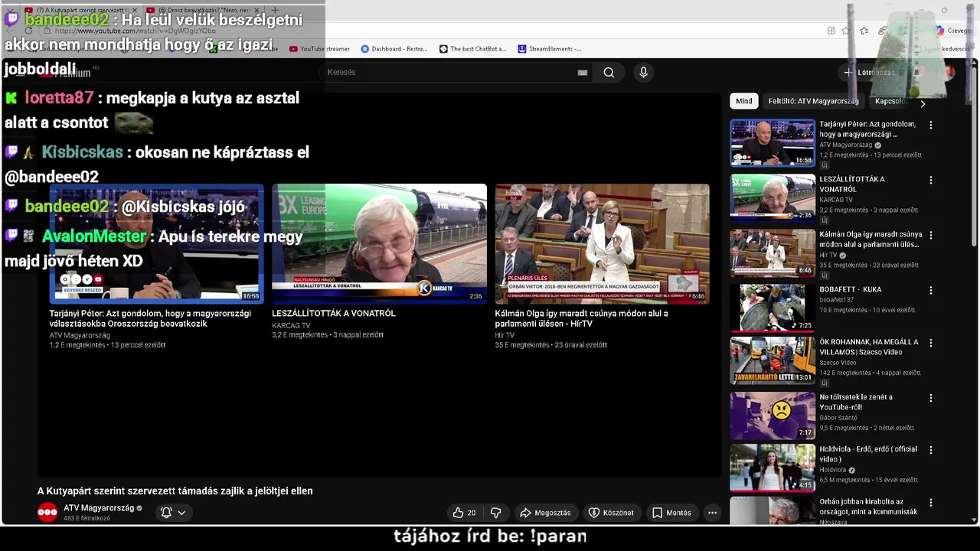Open the sidebar HírTV Kálmán Olga thumbnail
The width and height of the screenshot is (980, 551).
[x=773, y=253]
